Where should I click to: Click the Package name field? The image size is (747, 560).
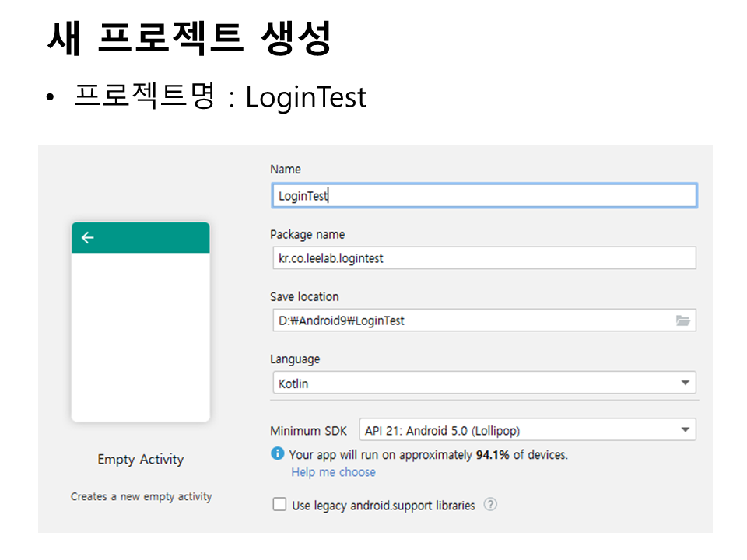click(482, 258)
